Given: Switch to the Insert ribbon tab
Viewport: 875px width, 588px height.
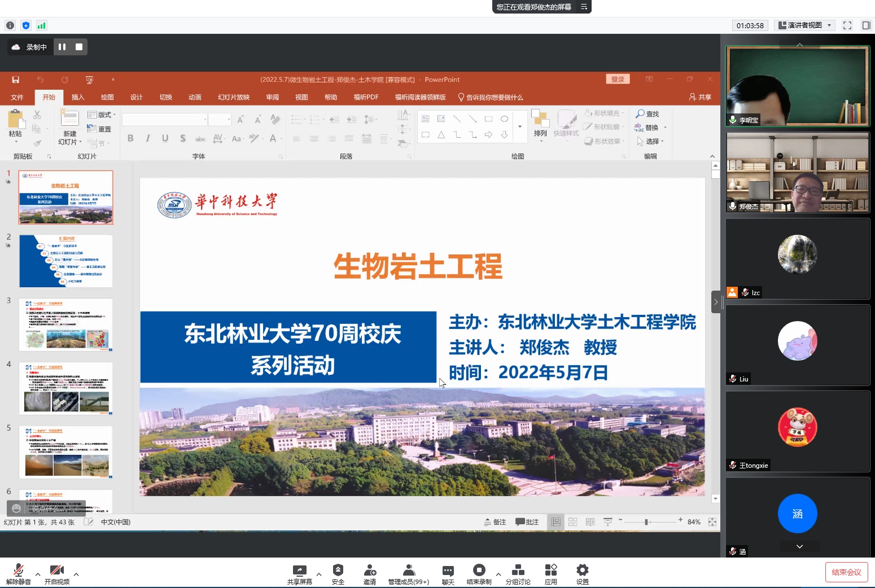Looking at the screenshot, I should (x=78, y=97).
